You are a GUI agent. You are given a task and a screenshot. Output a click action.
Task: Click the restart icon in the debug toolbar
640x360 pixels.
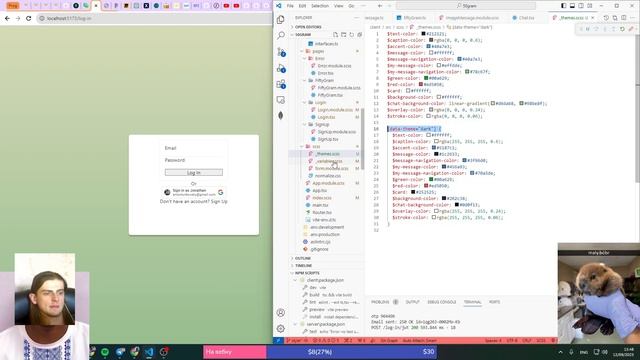pyautogui.click(x=622, y=29)
